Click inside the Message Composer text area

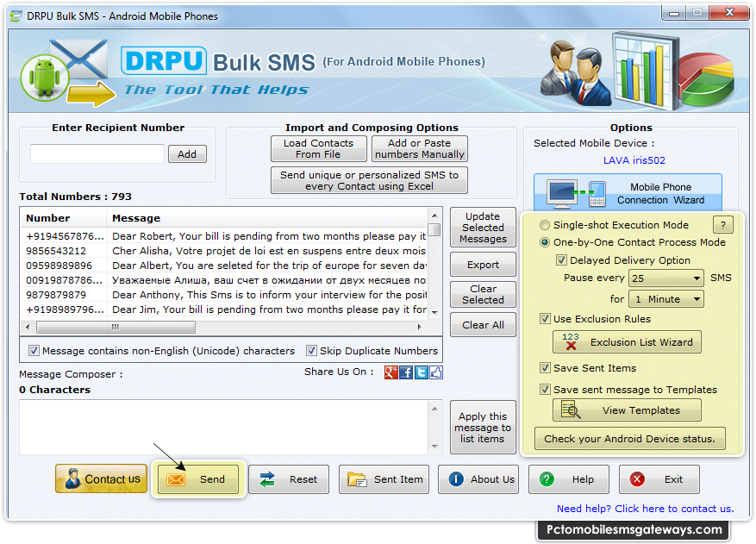coord(224,427)
